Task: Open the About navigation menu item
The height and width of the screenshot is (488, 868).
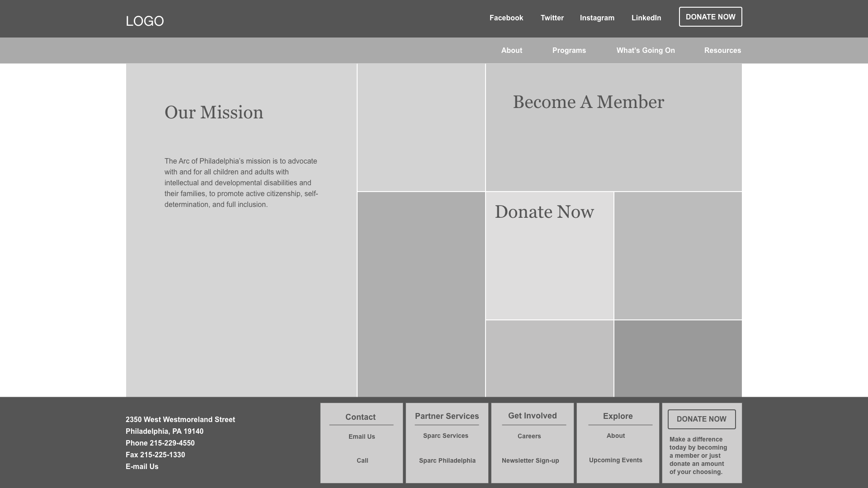Action: [x=511, y=51]
